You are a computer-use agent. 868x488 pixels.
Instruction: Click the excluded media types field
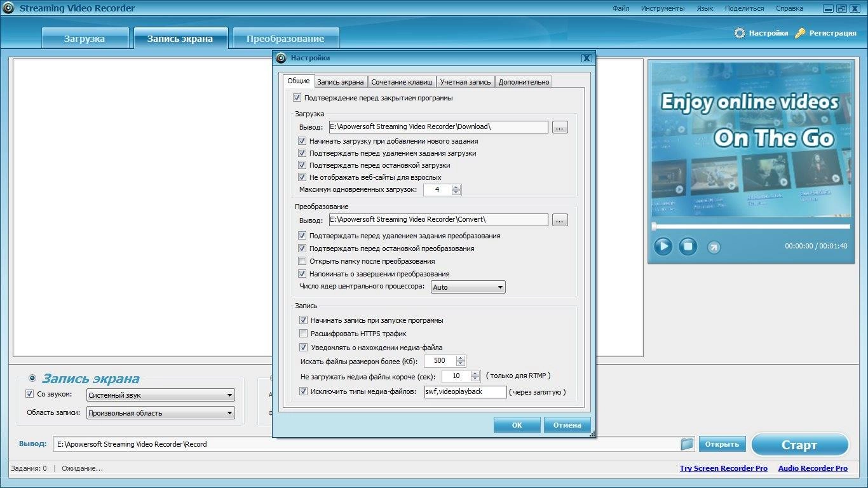465,392
